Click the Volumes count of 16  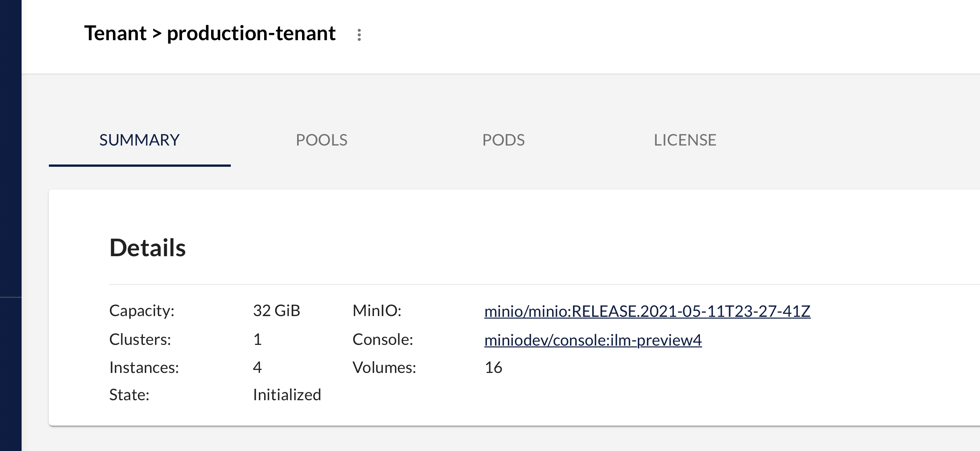point(493,368)
